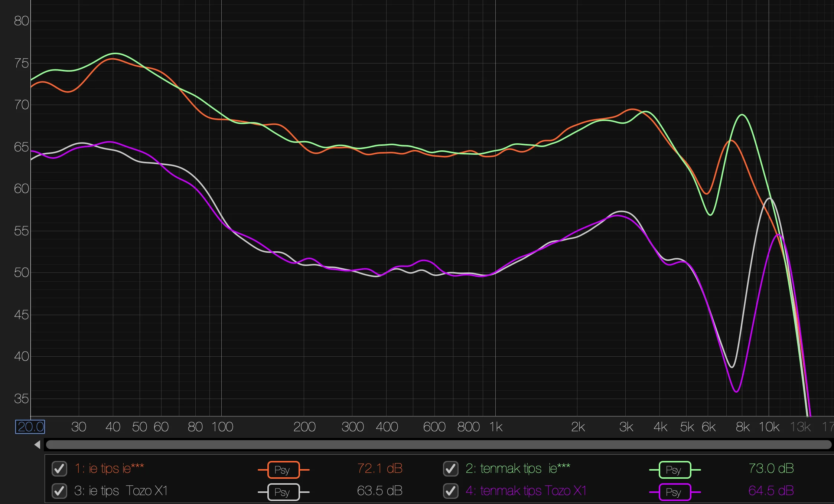Screen dimensions: 834x504
Task: Uncheck the '1: ie tips ie***' curve checkbox
Action: pyautogui.click(x=59, y=469)
